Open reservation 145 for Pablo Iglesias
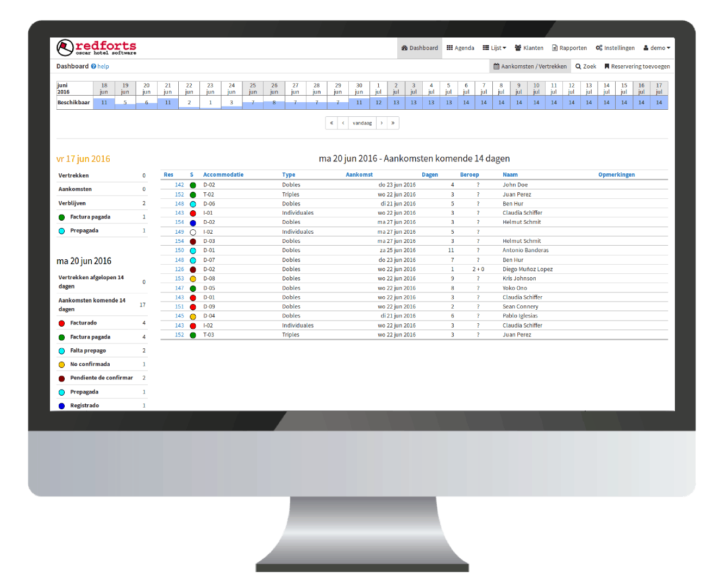The image size is (720, 588). [x=179, y=316]
